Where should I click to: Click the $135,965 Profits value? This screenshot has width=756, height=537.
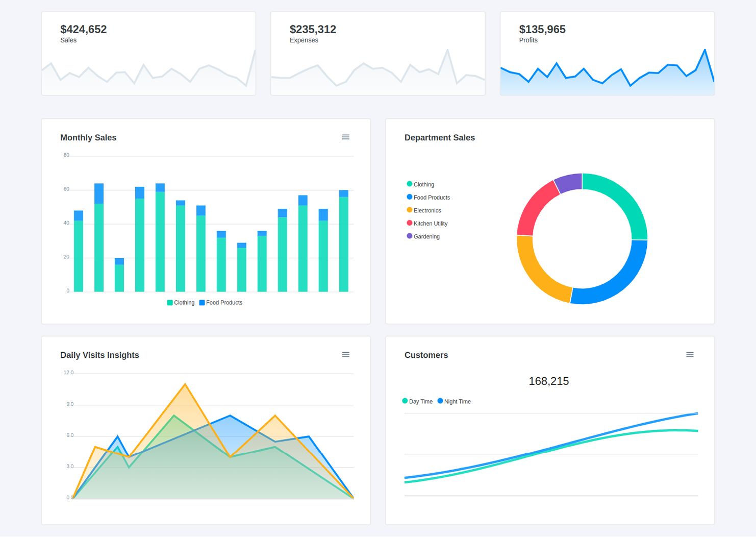pos(542,29)
